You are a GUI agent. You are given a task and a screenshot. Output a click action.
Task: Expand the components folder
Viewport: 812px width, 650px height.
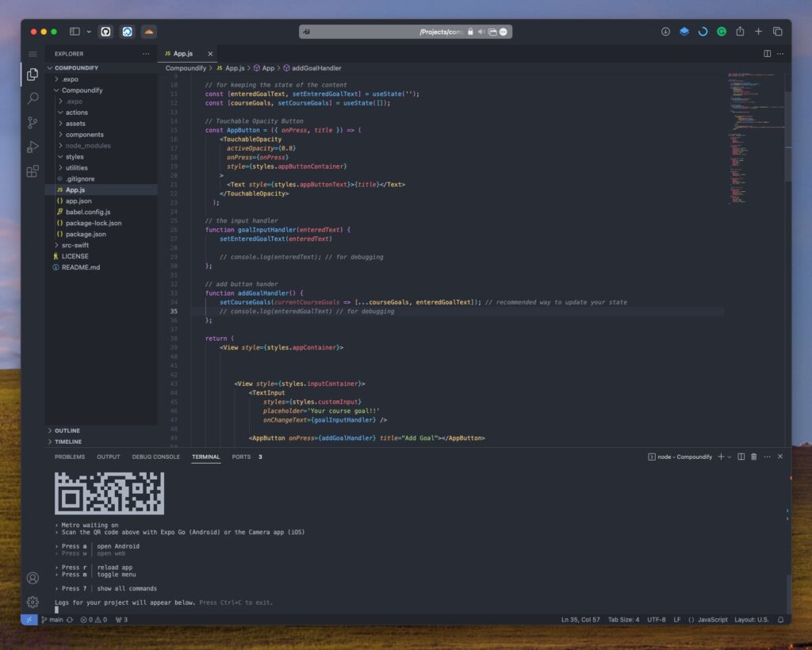(84, 135)
